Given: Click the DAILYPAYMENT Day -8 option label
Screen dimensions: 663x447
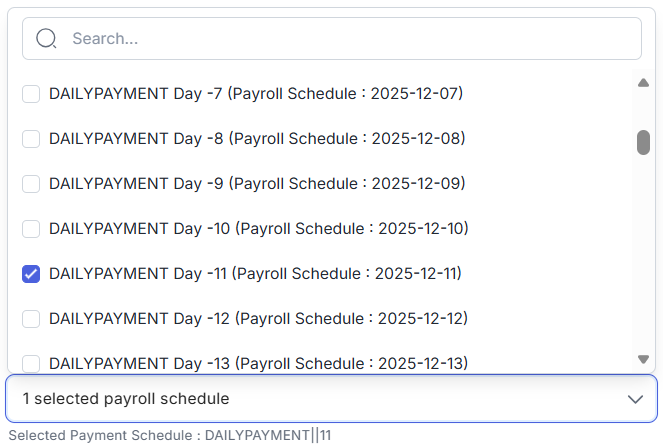Looking at the screenshot, I should (257, 139).
